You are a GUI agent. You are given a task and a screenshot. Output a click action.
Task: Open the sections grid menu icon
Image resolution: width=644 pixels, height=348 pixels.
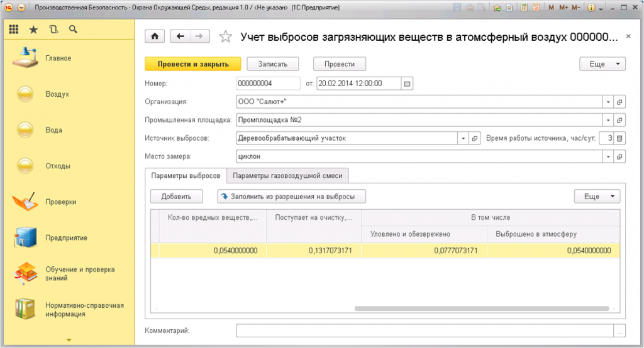[14, 30]
